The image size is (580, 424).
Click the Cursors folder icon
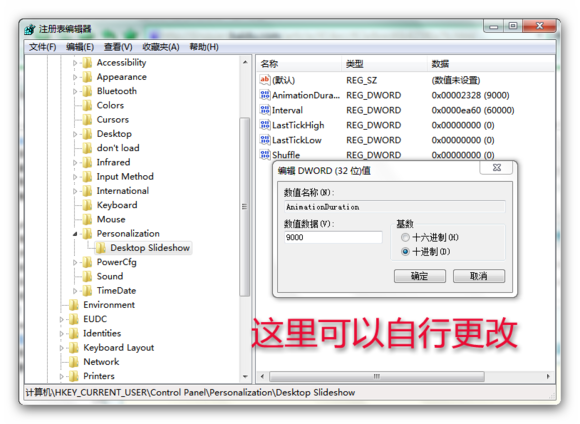[87, 120]
